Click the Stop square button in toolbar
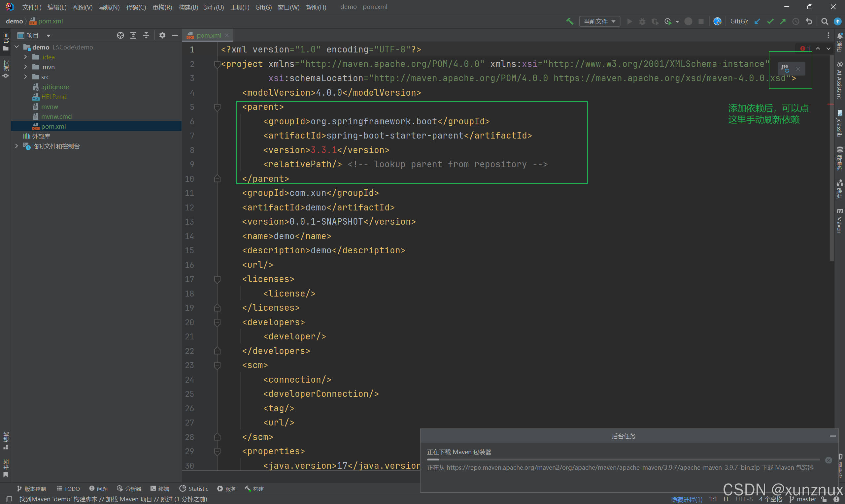This screenshot has width=845, height=504. 701,21
